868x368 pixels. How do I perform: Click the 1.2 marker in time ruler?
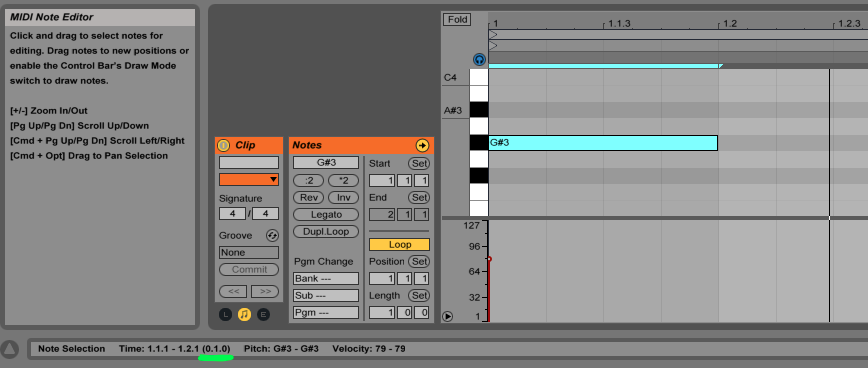pyautogui.click(x=730, y=24)
